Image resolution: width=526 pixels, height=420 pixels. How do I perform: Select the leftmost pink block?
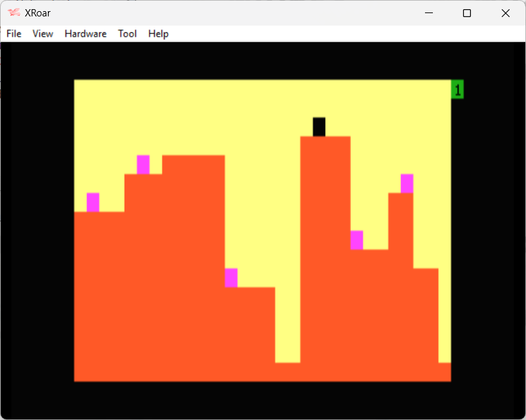coord(92,202)
